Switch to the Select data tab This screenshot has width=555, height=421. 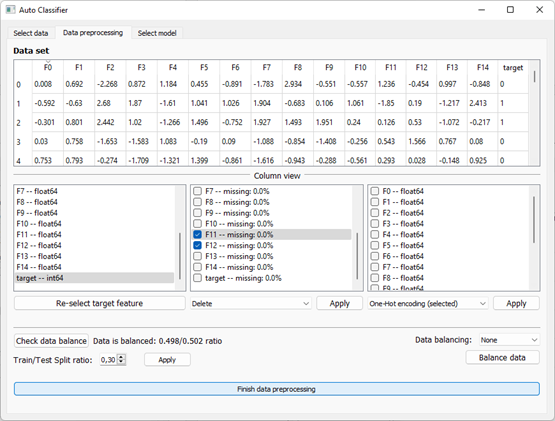point(31,33)
